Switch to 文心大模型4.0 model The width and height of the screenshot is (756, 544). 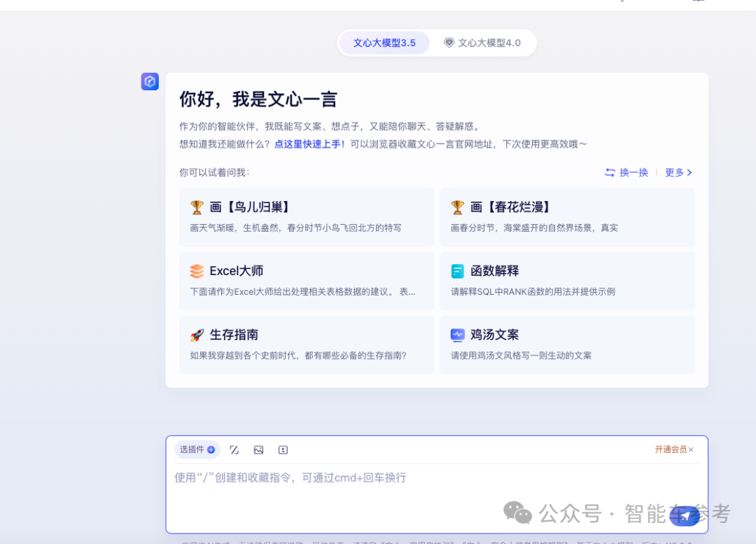pyautogui.click(x=482, y=43)
